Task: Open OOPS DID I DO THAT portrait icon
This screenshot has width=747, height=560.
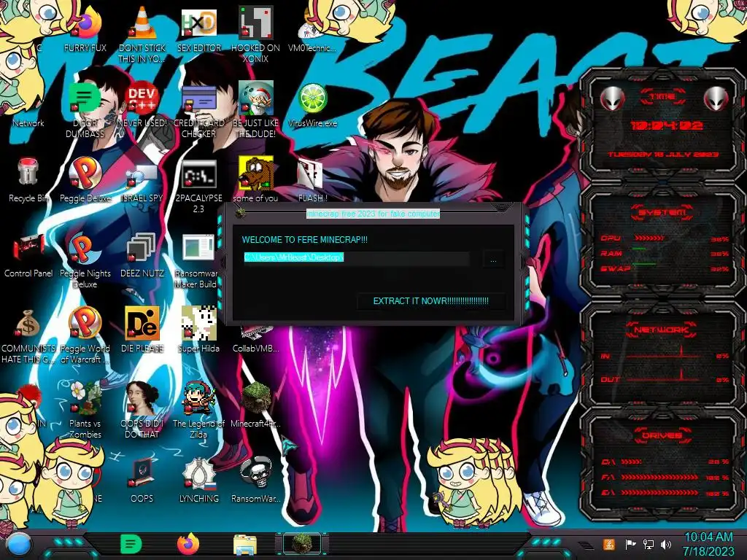Action: [x=142, y=398]
